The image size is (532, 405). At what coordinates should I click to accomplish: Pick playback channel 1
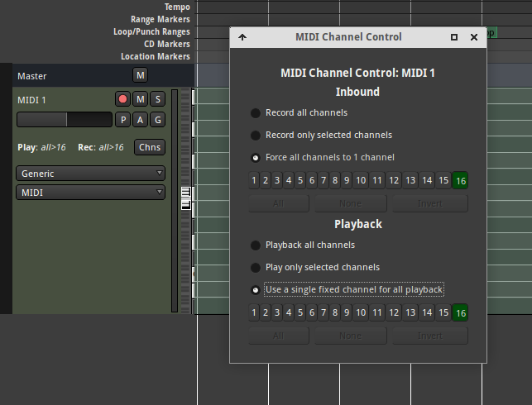coord(254,312)
